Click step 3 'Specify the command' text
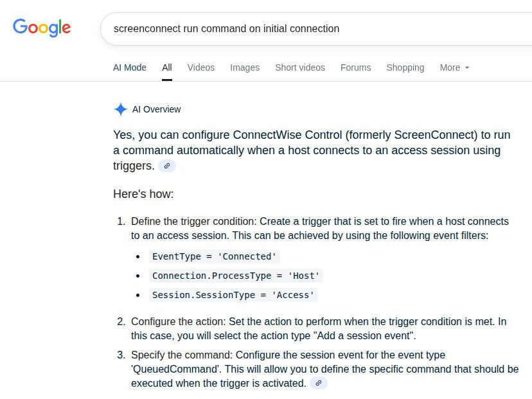Screen dimensions: 532x399 pyautogui.click(x=324, y=369)
